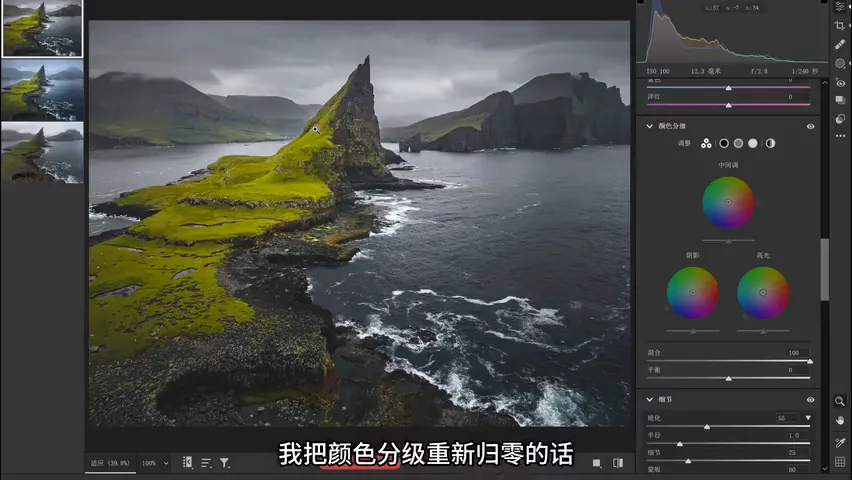Select the Zoom magnifier tool
This screenshot has height=480, width=852.
click(x=840, y=401)
